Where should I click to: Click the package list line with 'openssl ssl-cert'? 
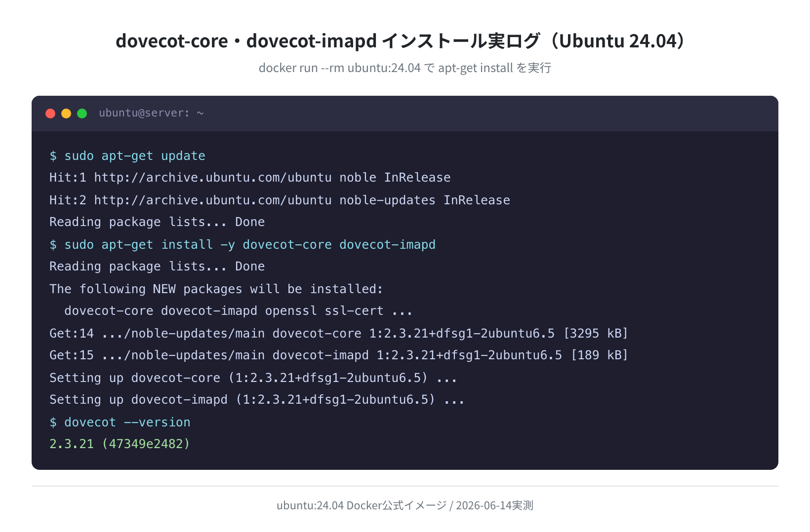(x=238, y=311)
